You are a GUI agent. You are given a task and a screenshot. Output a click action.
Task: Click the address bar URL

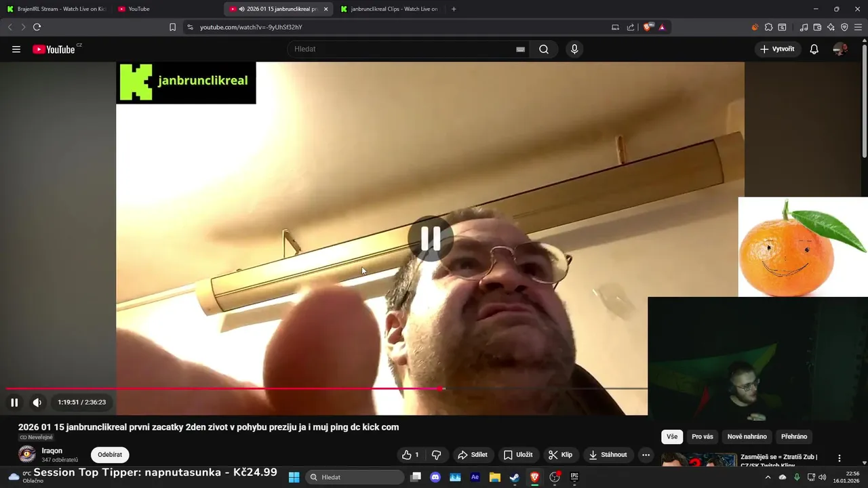pyautogui.click(x=251, y=27)
